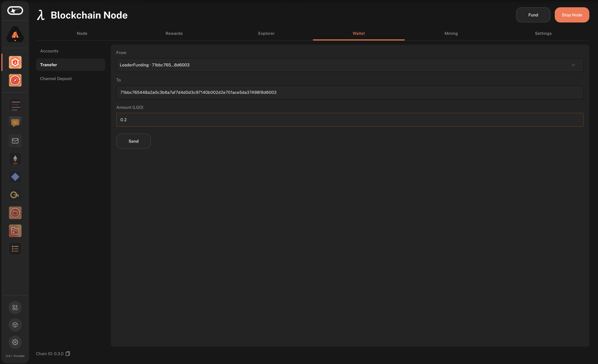This screenshot has height=364, width=598.
Task: Open Channel Deposit in side menu
Action: pyautogui.click(x=71, y=79)
